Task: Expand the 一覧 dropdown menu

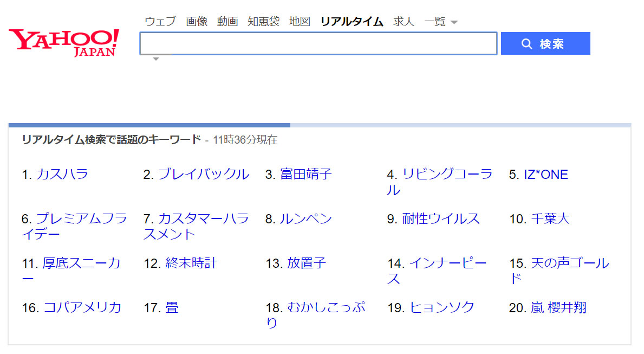Action: click(441, 21)
